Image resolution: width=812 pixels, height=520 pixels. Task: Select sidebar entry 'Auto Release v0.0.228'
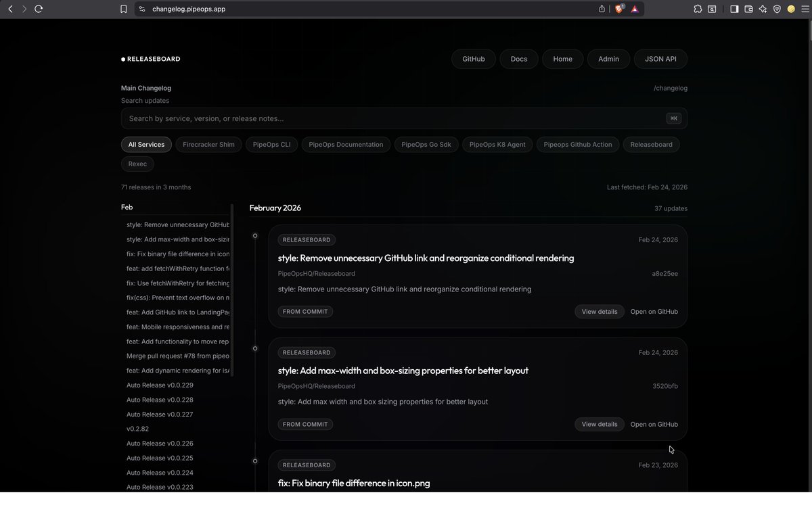point(160,400)
